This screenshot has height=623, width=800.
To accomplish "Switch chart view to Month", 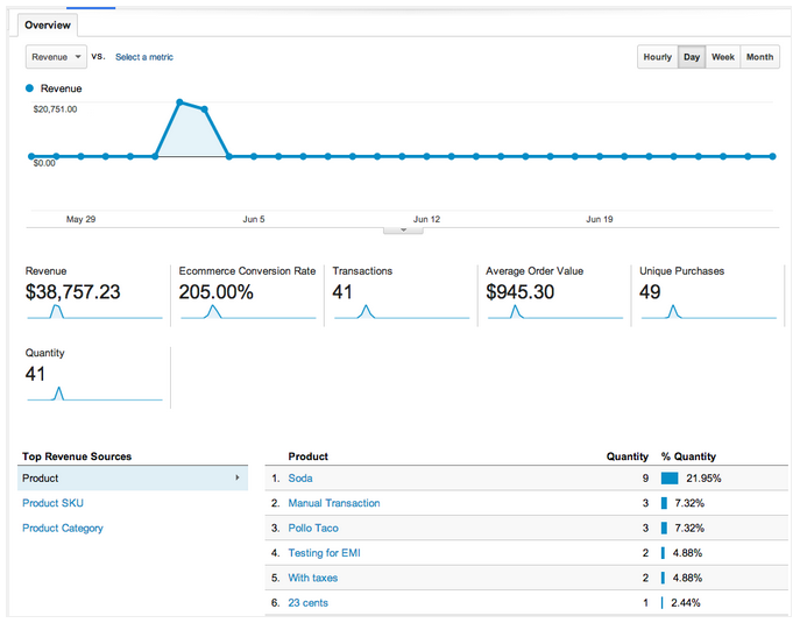I will click(759, 57).
